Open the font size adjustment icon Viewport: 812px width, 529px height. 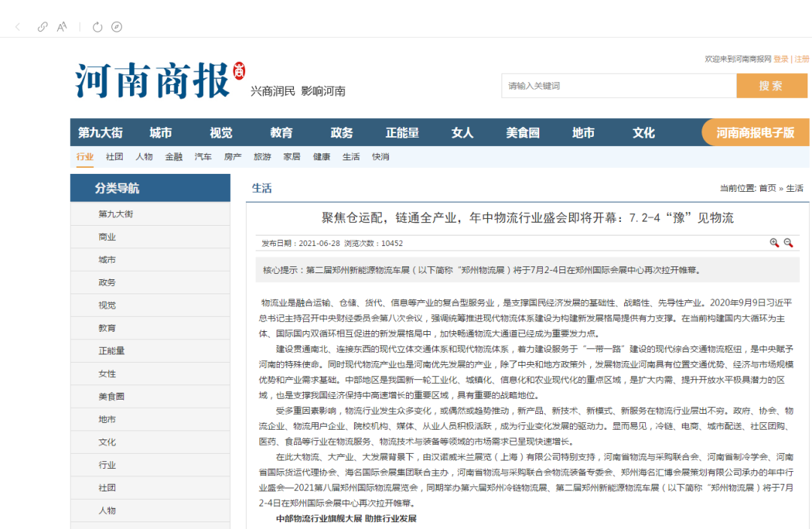point(62,27)
